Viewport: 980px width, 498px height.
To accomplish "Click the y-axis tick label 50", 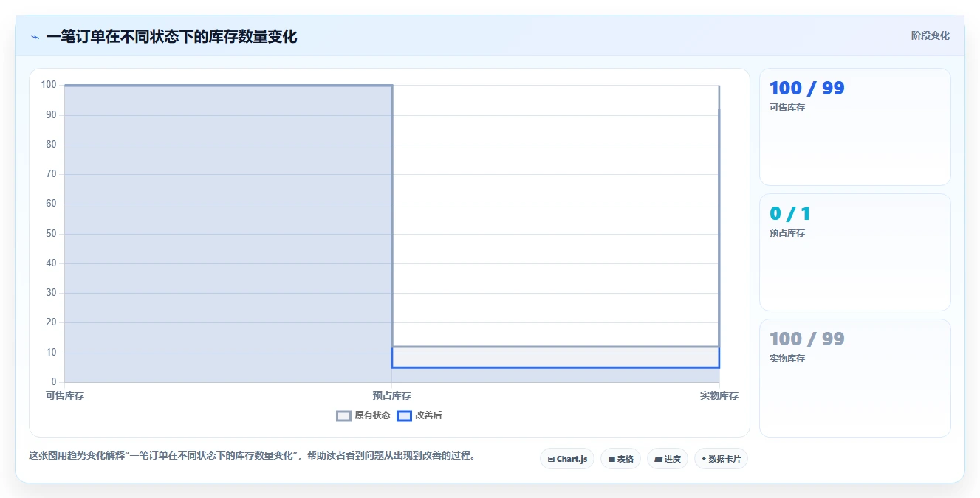I will tap(52, 233).
